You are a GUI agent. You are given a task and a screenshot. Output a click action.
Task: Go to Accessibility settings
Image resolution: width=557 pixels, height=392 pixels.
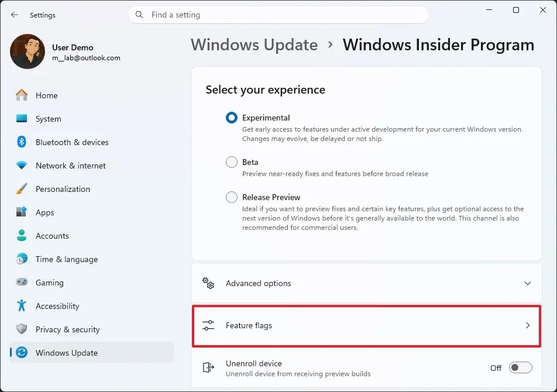pyautogui.click(x=92, y=306)
